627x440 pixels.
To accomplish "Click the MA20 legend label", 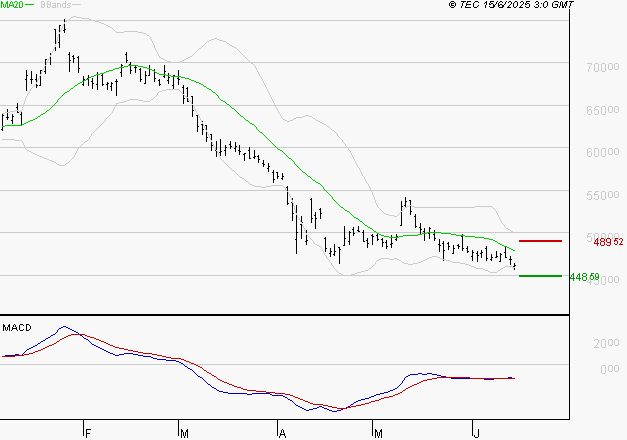I will tap(12, 5).
